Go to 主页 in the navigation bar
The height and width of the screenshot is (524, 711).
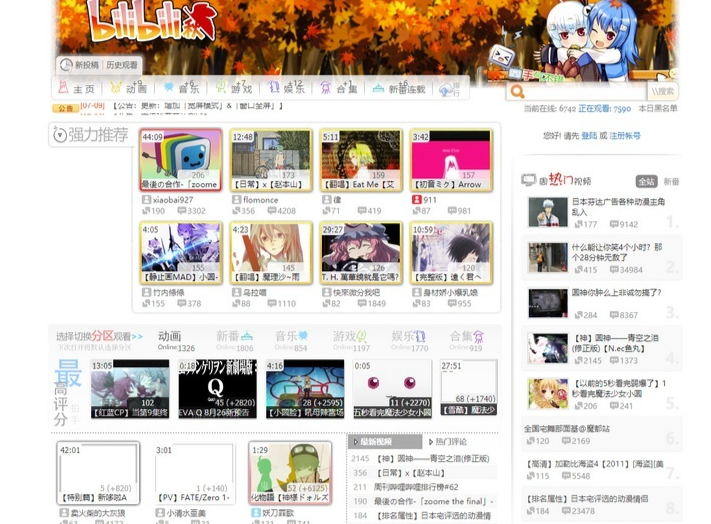[x=77, y=88]
